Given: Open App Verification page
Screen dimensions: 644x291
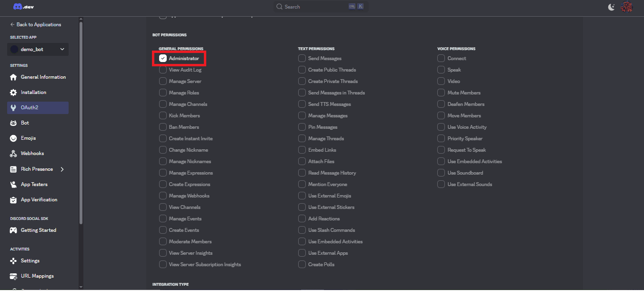Looking at the screenshot, I should pyautogui.click(x=38, y=200).
